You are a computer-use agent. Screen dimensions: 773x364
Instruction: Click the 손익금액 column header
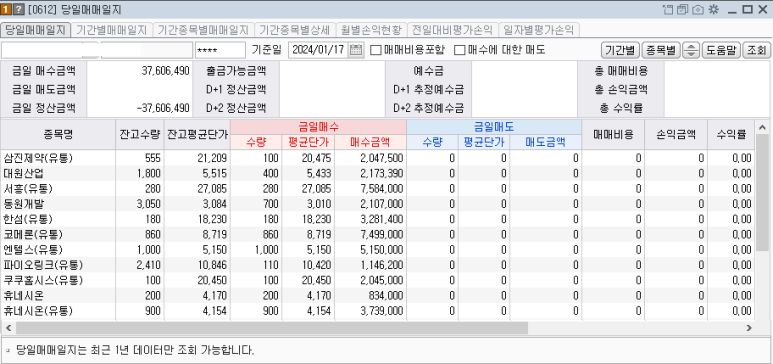[x=676, y=134]
